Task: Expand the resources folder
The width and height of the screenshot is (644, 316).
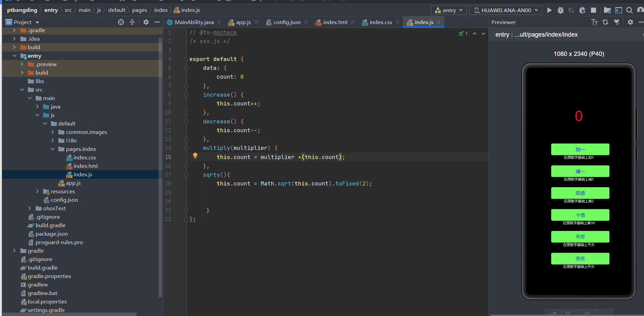Action: click(37, 191)
